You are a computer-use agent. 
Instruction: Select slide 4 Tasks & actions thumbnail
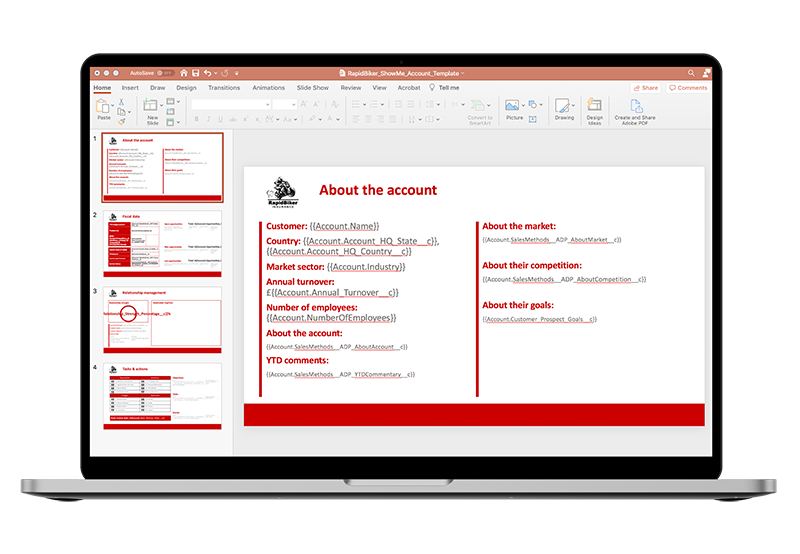[x=162, y=396]
